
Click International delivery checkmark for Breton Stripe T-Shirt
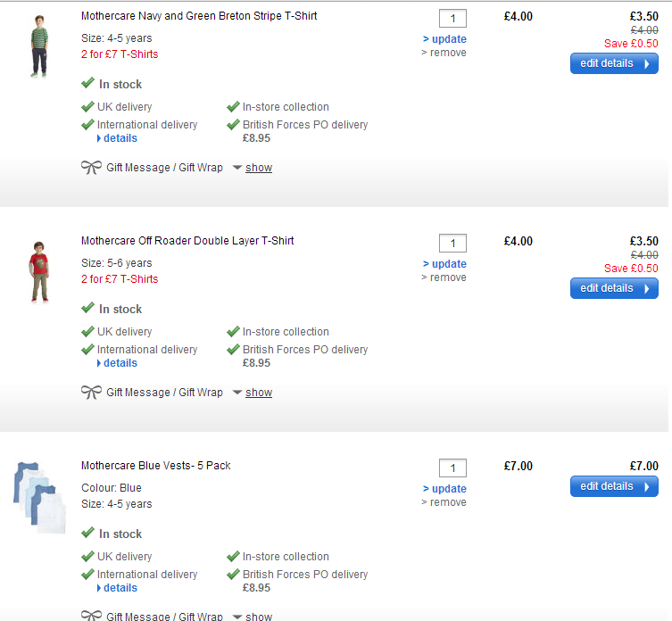(x=87, y=124)
